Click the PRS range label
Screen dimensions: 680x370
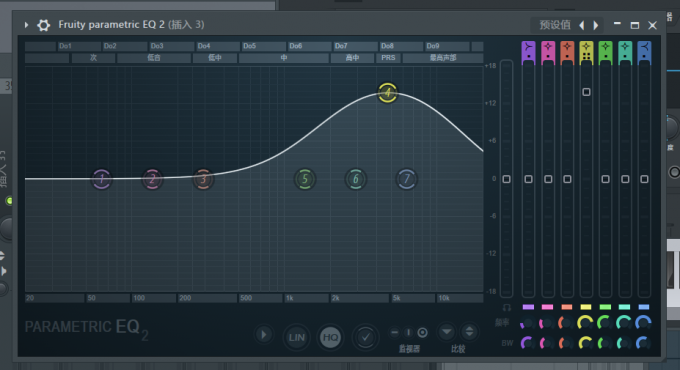click(x=388, y=58)
